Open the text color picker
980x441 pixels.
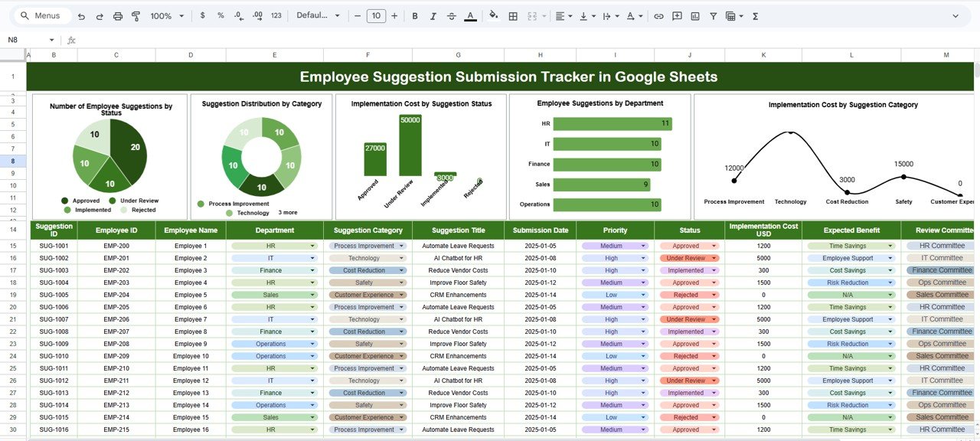469,15
